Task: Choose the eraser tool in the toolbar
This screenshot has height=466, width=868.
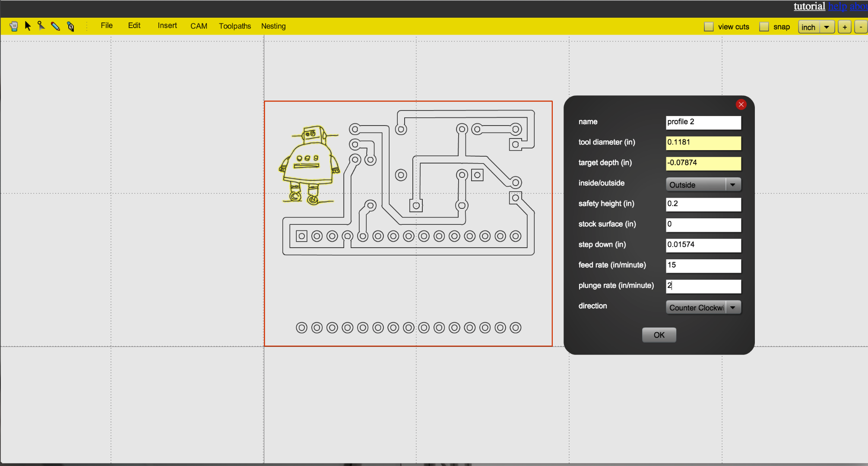Action: tap(70, 26)
